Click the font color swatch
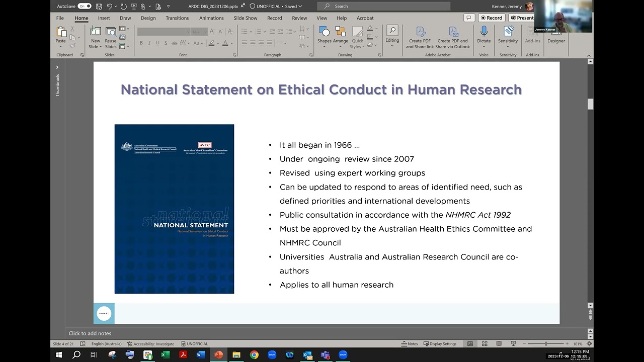Image resolution: width=644 pixels, height=362 pixels. (225, 43)
